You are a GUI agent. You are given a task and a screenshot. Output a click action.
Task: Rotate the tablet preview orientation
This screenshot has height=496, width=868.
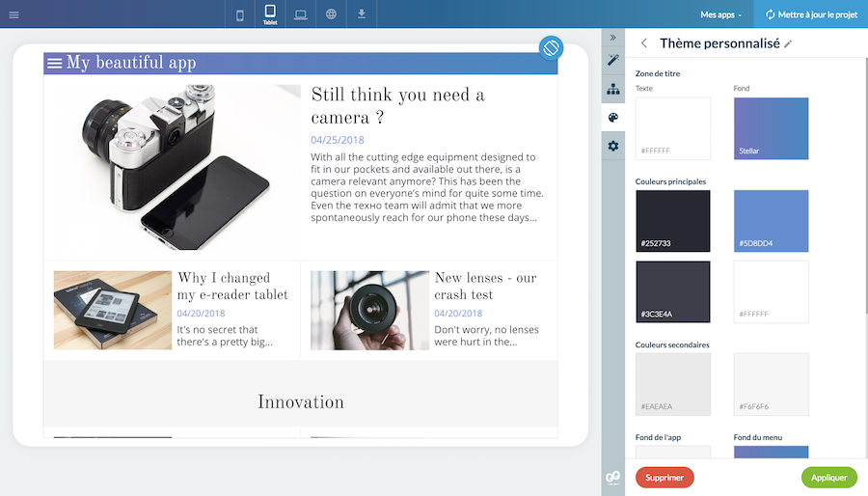click(x=551, y=47)
